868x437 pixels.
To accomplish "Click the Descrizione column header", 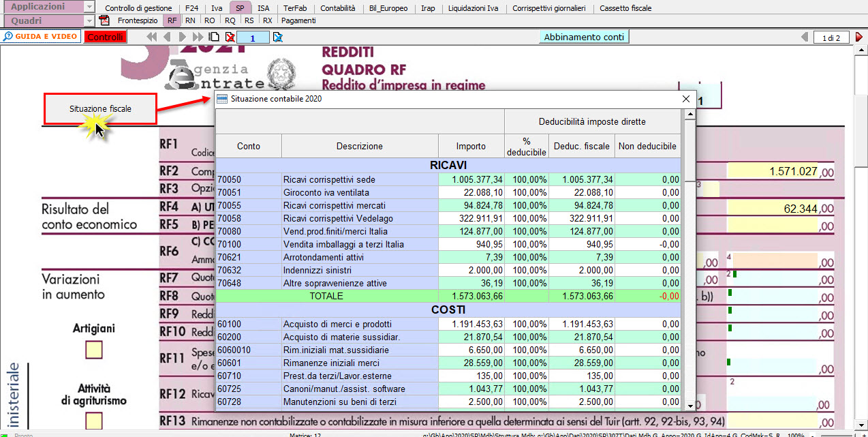I will [x=360, y=146].
